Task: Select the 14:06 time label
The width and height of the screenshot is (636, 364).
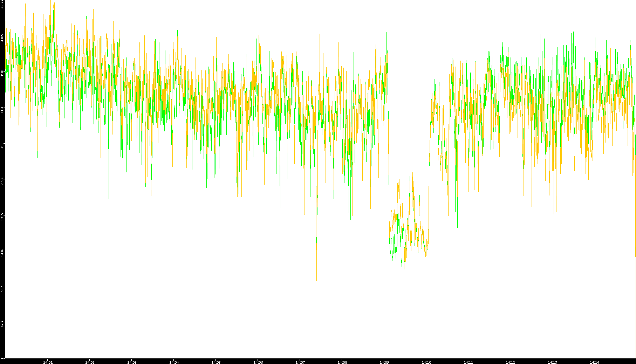Action: [x=258, y=362]
